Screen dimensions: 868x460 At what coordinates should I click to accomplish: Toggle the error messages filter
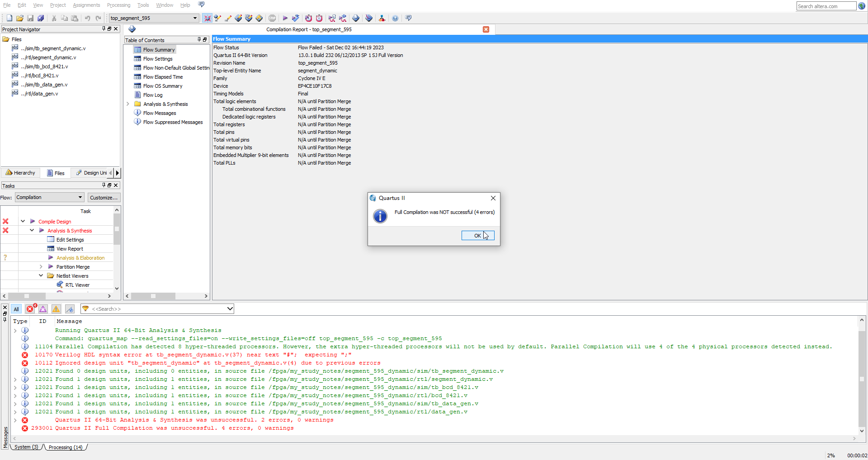[30, 309]
